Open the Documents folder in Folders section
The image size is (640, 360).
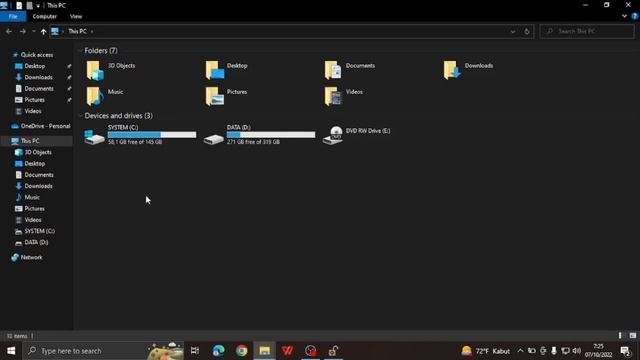333,70
